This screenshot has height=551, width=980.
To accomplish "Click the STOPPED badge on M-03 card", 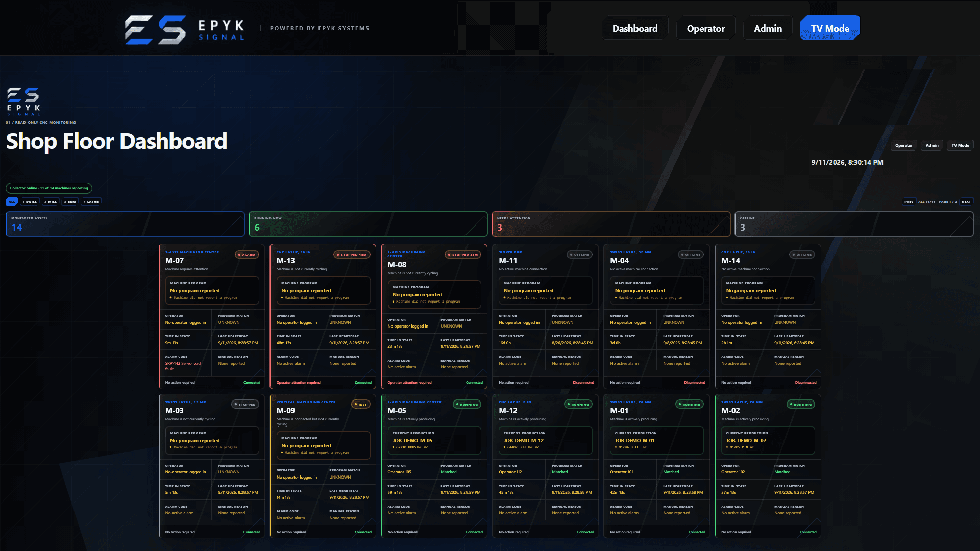I will [x=246, y=405].
